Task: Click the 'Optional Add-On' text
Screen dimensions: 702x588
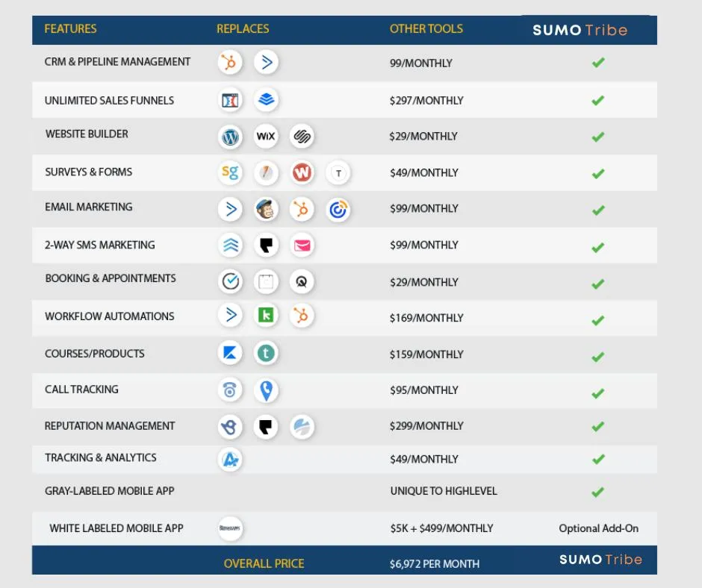Action: [599, 528]
